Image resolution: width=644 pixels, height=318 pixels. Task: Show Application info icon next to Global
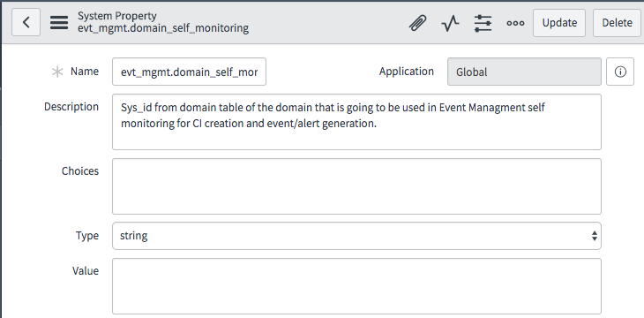coord(620,72)
